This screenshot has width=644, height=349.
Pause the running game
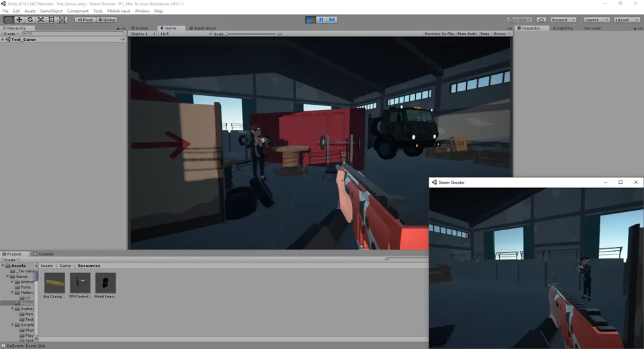(x=321, y=19)
